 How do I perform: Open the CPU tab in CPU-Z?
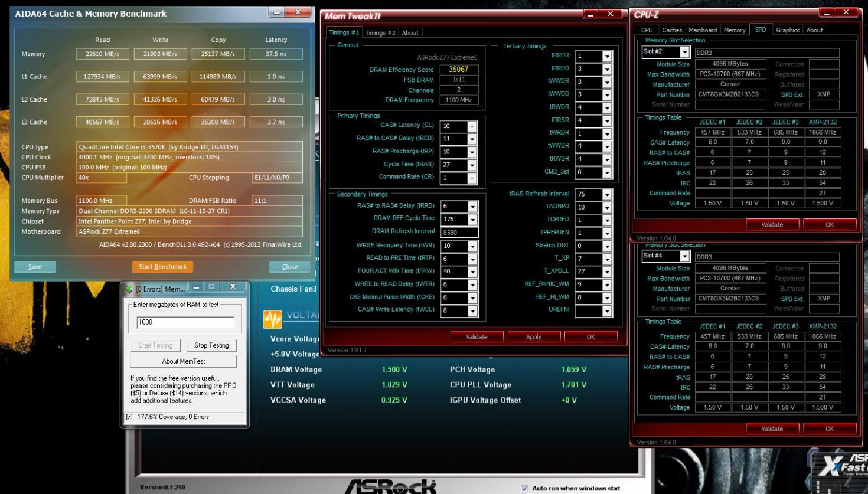point(647,30)
